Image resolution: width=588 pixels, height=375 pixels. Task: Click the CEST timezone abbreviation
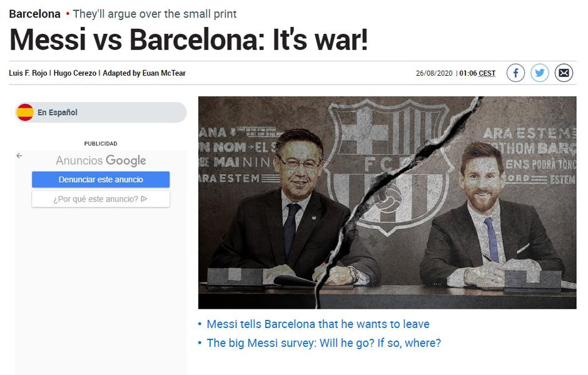(x=487, y=73)
